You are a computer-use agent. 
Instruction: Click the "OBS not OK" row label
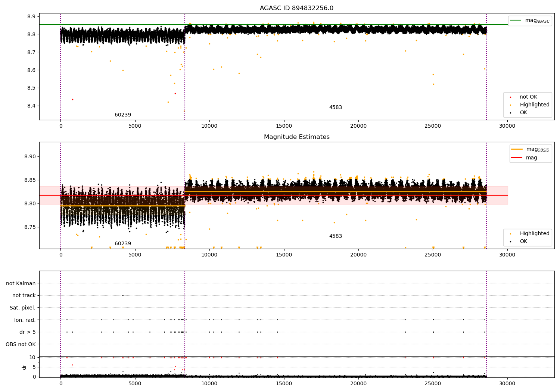point(21,344)
